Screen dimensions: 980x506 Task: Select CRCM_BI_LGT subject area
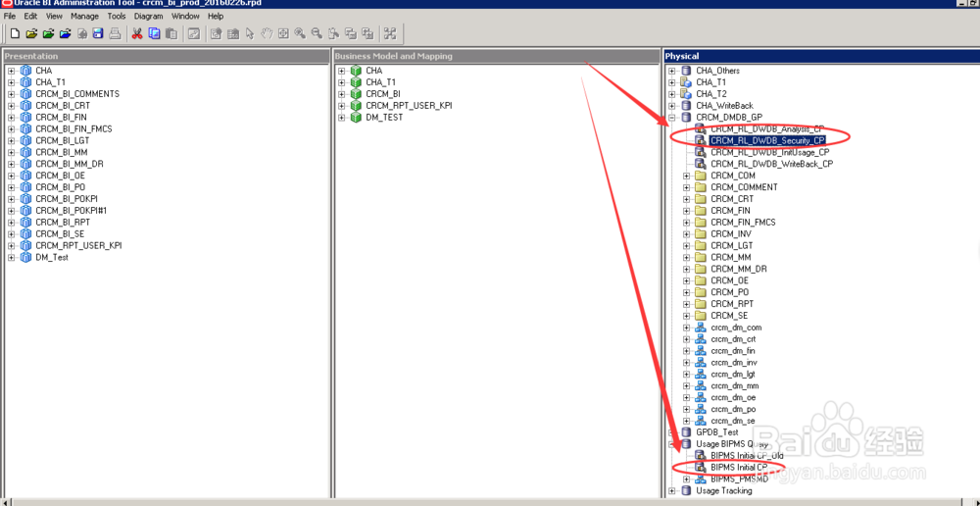click(x=63, y=141)
